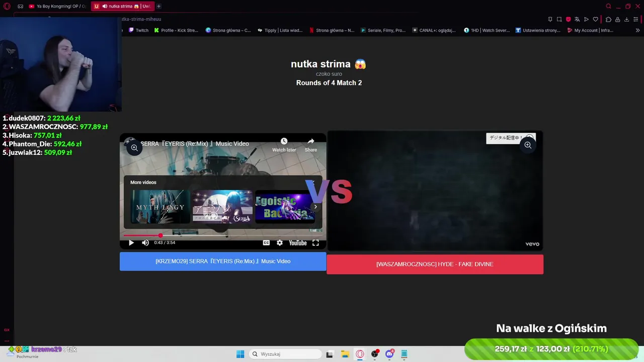Image resolution: width=644 pixels, height=362 pixels.
Task: Open Task View on the taskbar
Action: [x=330, y=354]
